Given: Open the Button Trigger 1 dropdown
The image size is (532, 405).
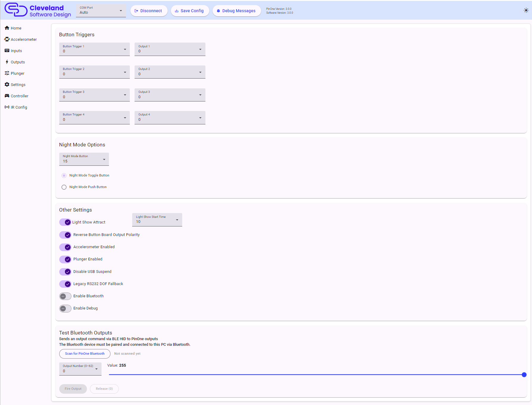Looking at the screenshot, I should click(94, 49).
